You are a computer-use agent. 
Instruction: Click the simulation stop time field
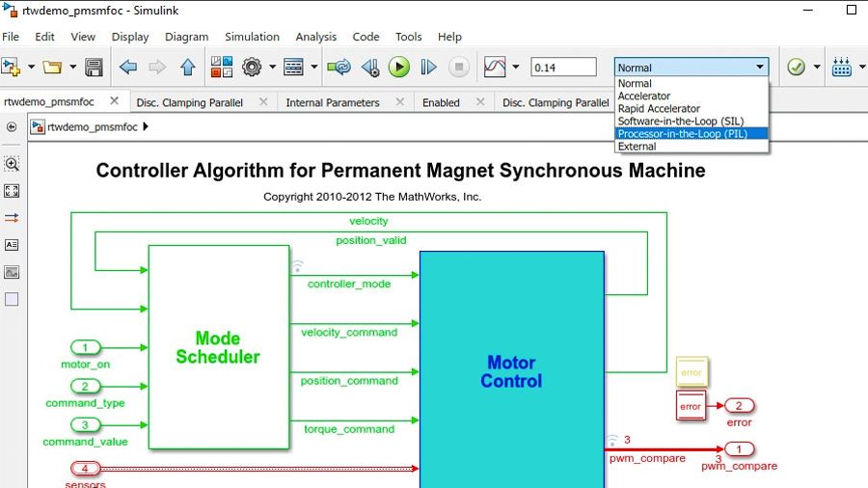tap(563, 68)
